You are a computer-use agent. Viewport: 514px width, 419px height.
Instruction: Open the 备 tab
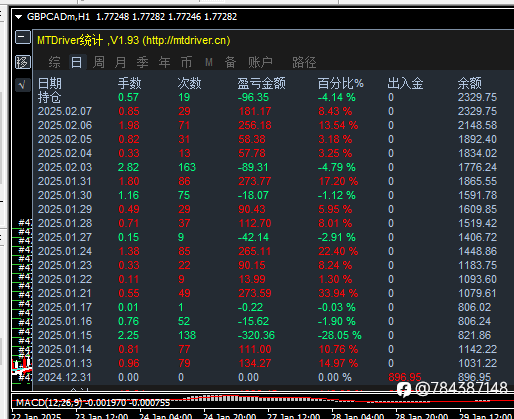pyautogui.click(x=230, y=62)
